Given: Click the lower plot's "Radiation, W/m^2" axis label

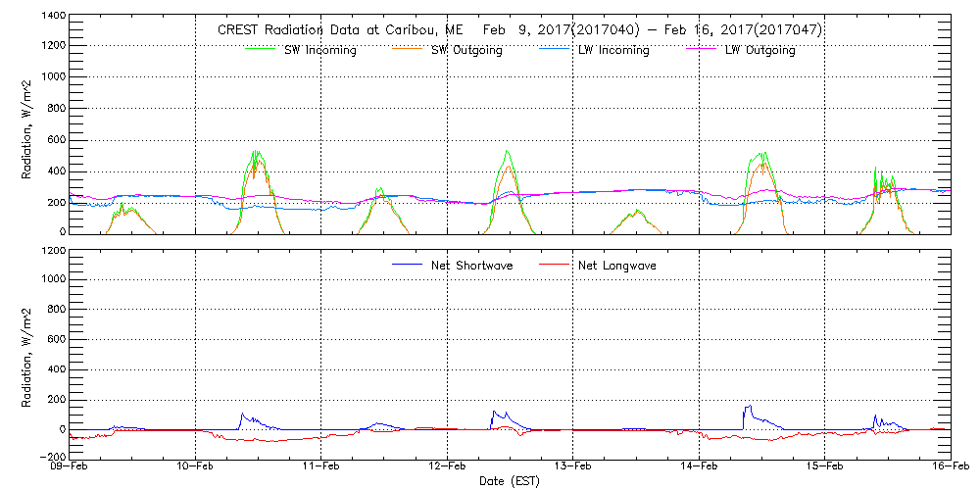Looking at the screenshot, I should tap(28, 354).
